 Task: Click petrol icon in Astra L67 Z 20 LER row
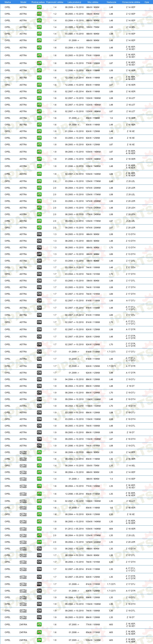tap(39, 228)
